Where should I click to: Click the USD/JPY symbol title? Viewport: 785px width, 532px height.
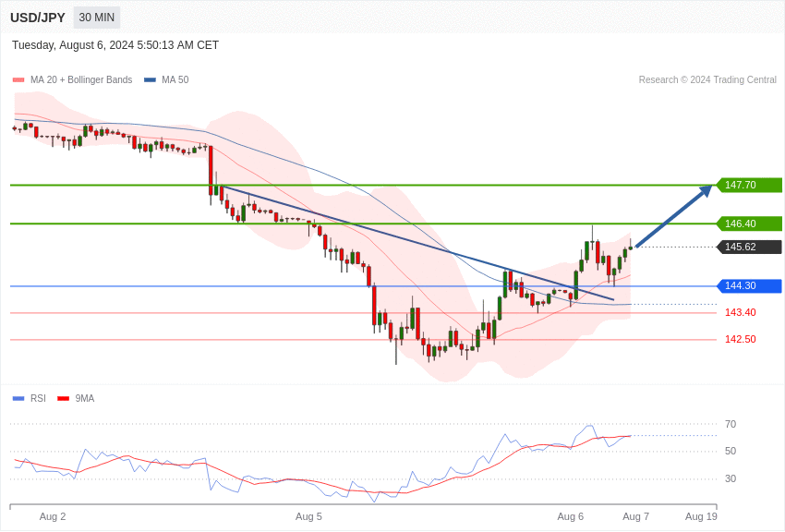click(x=38, y=18)
